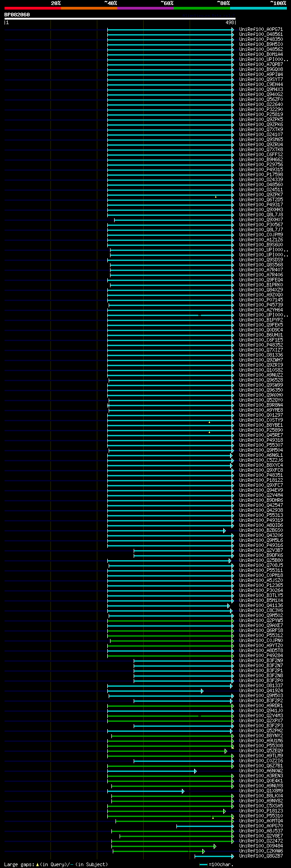This screenshot has width=291, height=868.
Task: Select the UniRef100_P25819 label
Action: [x=261, y=114]
